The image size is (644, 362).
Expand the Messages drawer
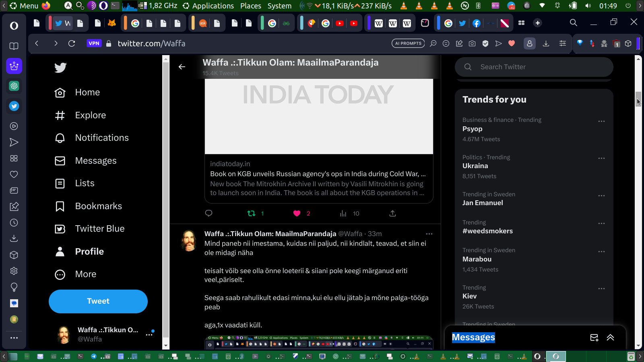coord(610,337)
